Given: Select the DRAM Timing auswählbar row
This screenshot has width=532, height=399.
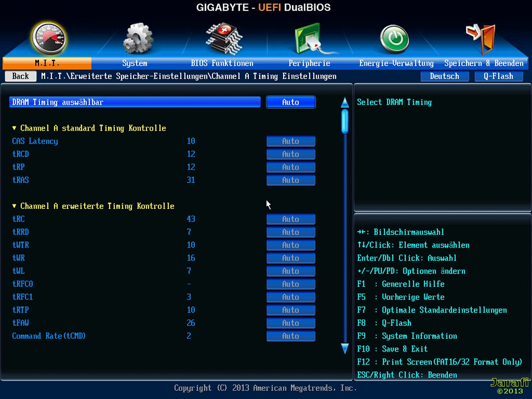Looking at the screenshot, I should click(135, 102).
